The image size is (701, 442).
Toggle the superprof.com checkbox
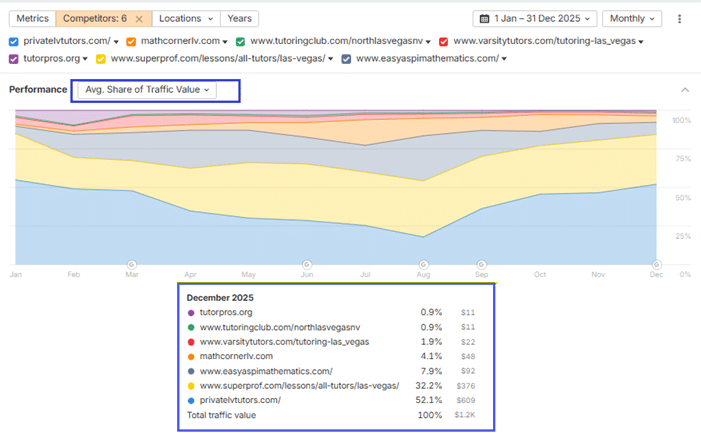101,59
